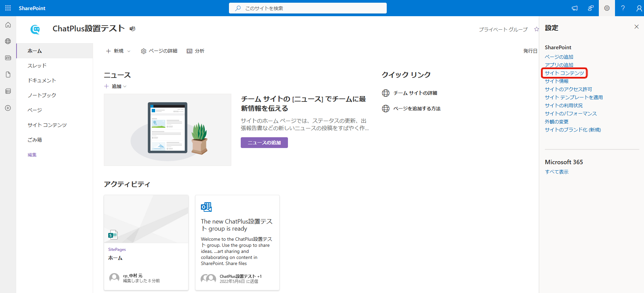Screen dimensions: 644x293
Task: Open ページの詳細 in command bar
Action: (x=159, y=51)
